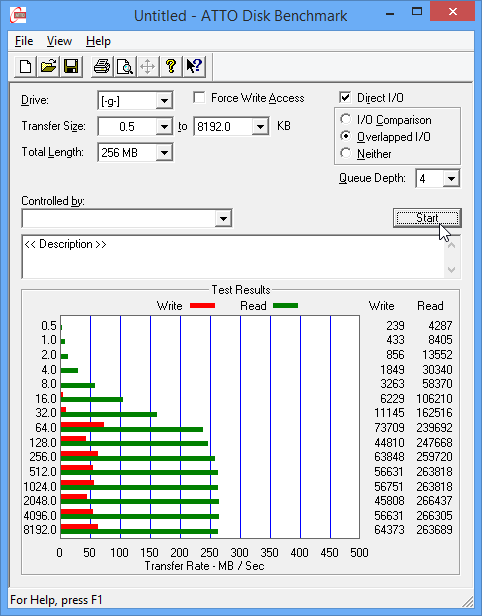This screenshot has height=616, width=482.
Task: Expand the minimum Transfer Size dropdown
Action: pos(164,126)
